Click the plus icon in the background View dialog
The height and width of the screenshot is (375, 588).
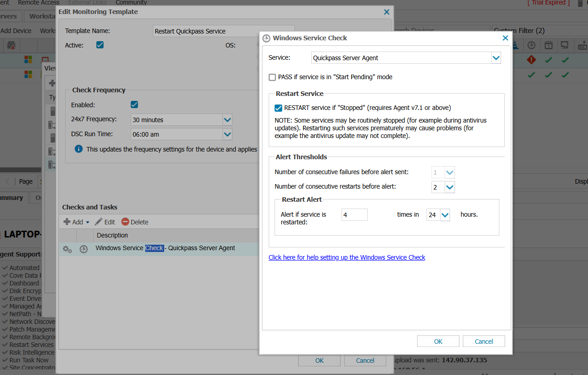click(52, 83)
